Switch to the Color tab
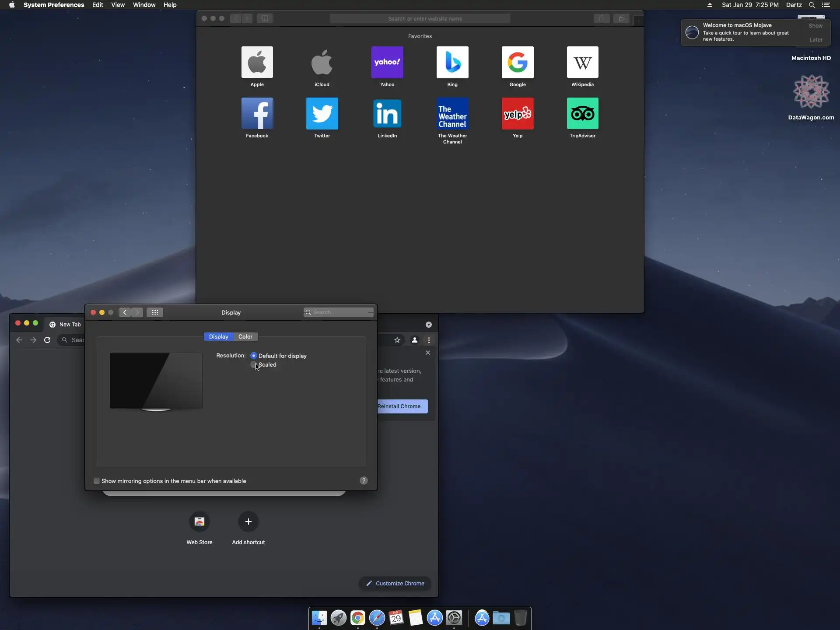 pyautogui.click(x=245, y=336)
